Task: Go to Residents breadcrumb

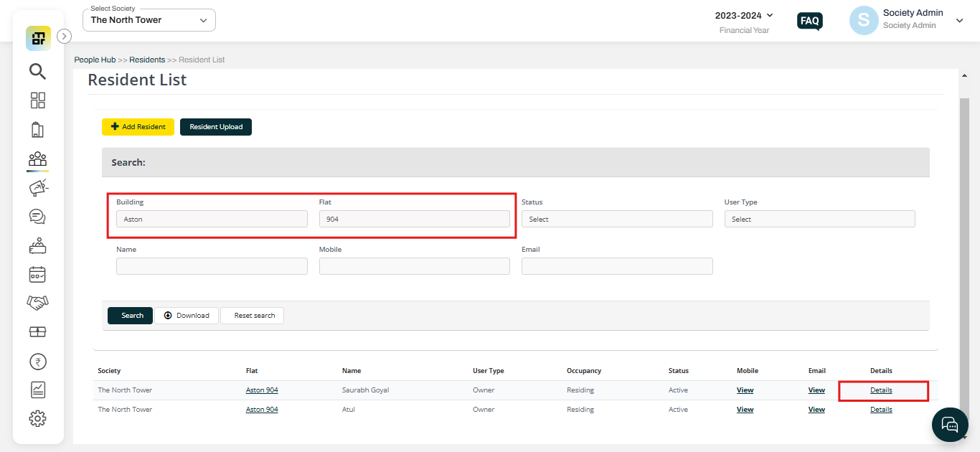Action: click(147, 60)
